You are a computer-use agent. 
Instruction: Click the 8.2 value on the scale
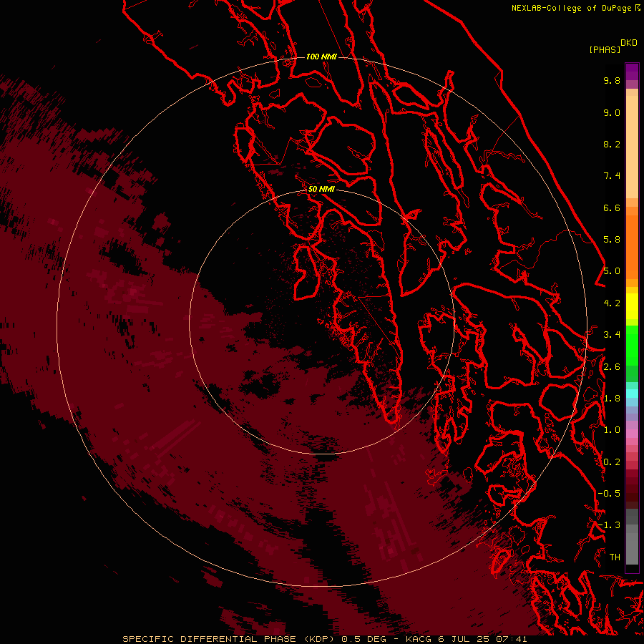[612, 144]
